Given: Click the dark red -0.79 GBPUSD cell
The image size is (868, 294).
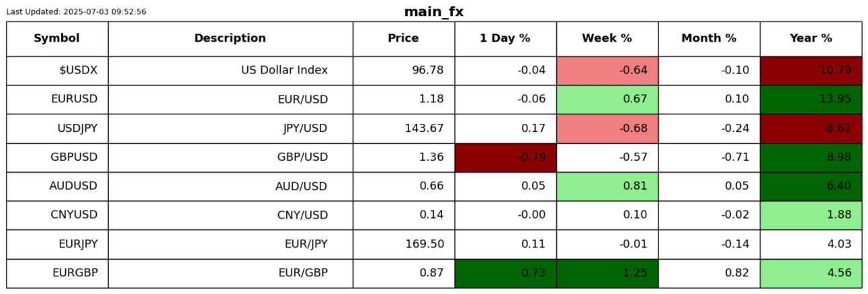Looking at the screenshot, I should 505,157.
